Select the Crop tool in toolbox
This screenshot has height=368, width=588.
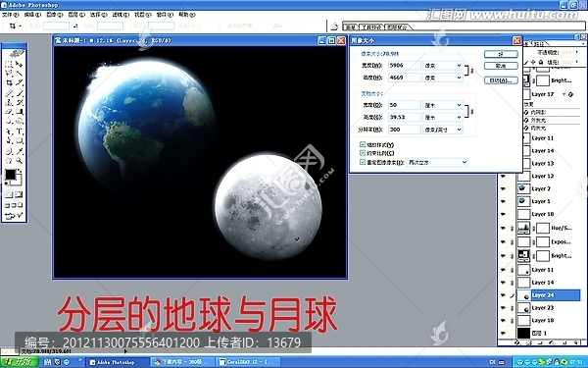(x=9, y=82)
